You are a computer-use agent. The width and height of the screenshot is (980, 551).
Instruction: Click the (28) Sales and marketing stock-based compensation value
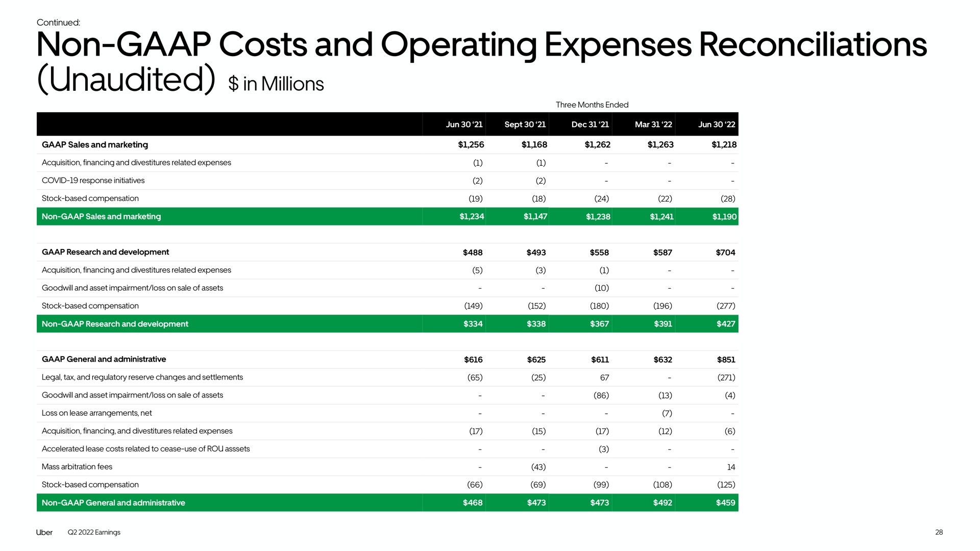(x=728, y=198)
